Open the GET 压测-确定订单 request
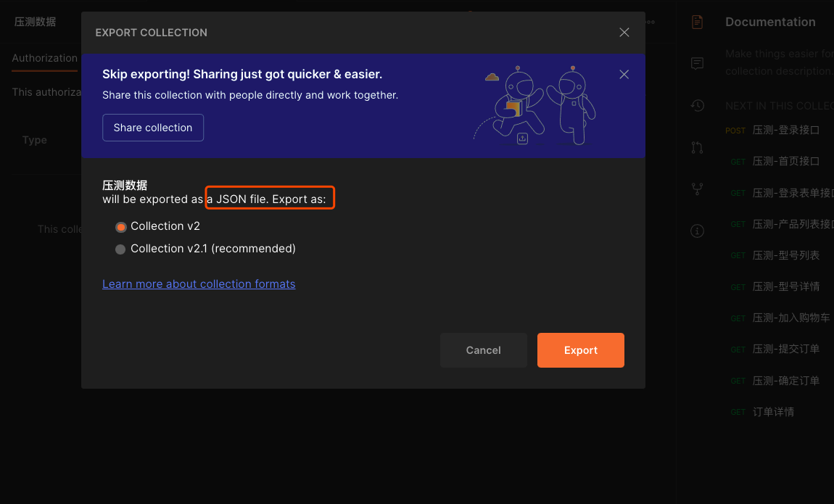This screenshot has width=834, height=504. (775, 381)
